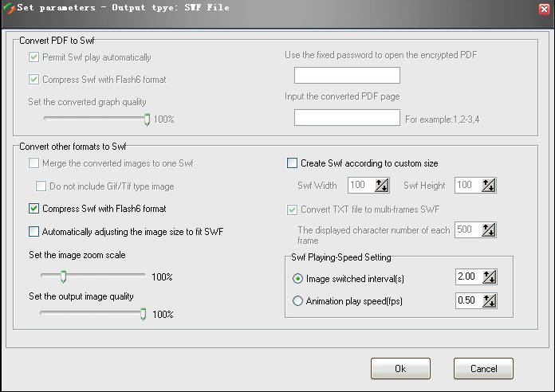The height and width of the screenshot is (392, 555).
Task: Click the Image switched interval value field
Action: coord(468,277)
